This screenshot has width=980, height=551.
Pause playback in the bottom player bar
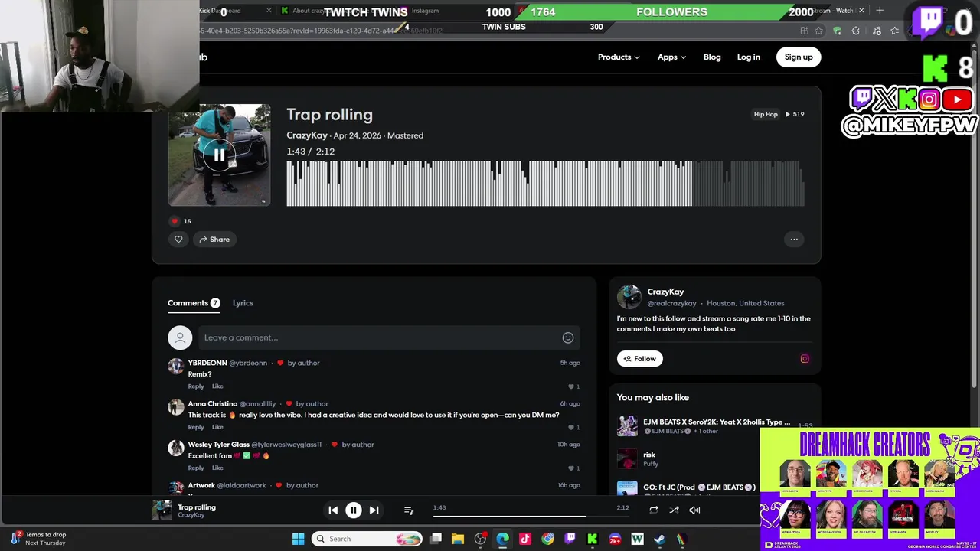[x=354, y=510]
